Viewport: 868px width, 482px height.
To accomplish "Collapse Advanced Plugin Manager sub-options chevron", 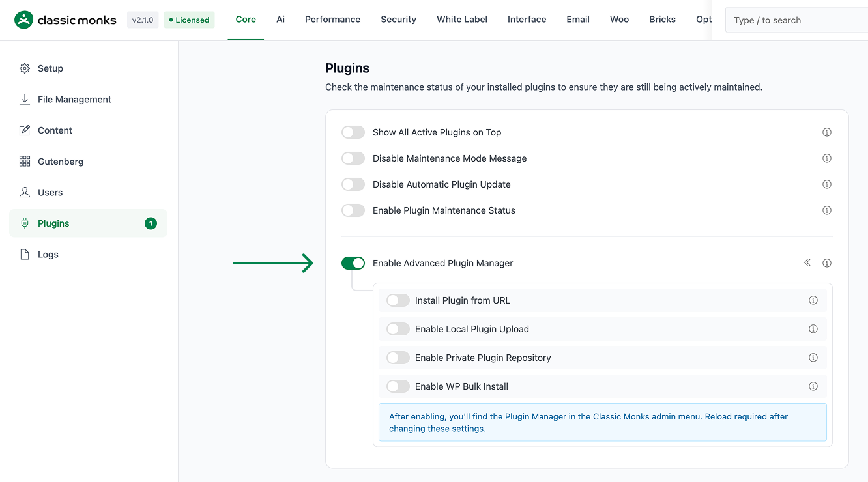I will click(807, 262).
